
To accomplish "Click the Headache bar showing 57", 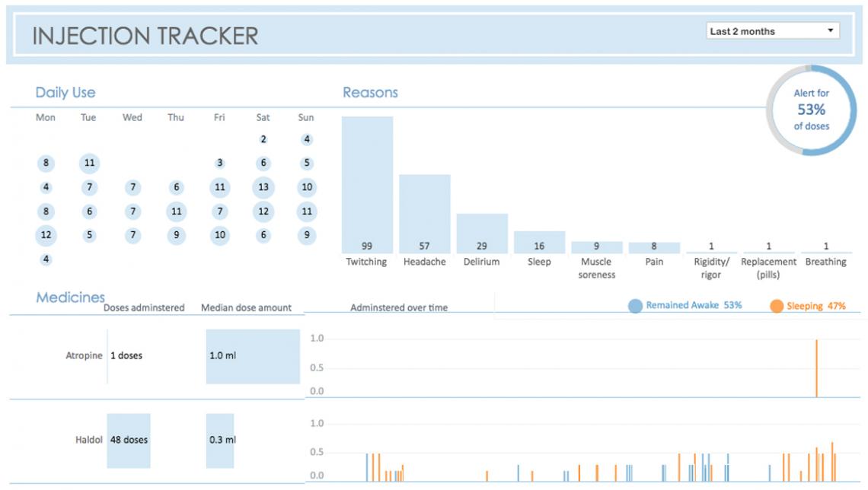I will pyautogui.click(x=425, y=213).
